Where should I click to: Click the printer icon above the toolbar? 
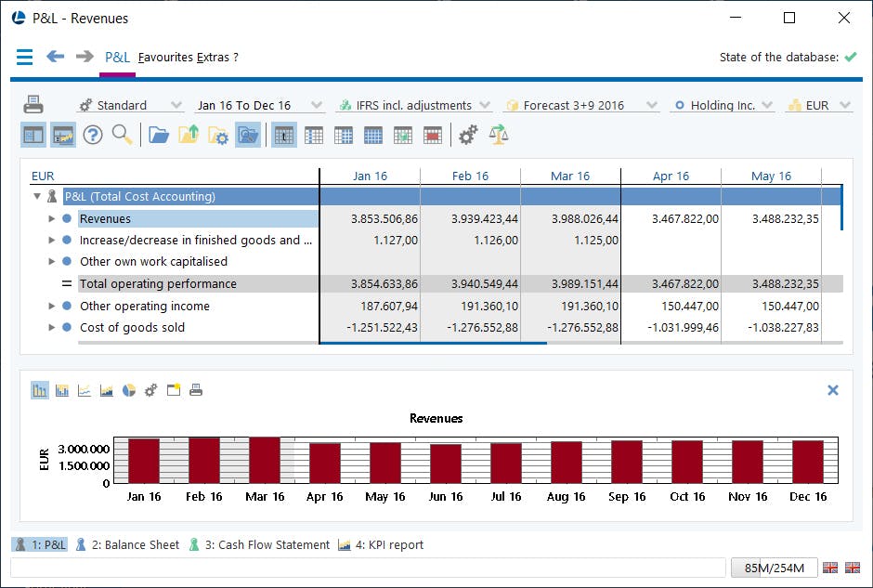[33, 104]
